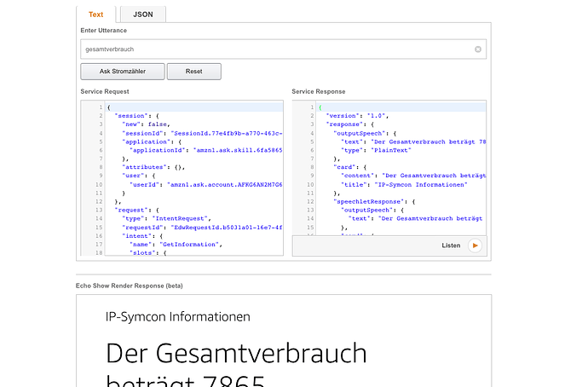This screenshot has width=588, height=387.
Task: Click the "attributes": {} line in the request
Action: (153, 167)
